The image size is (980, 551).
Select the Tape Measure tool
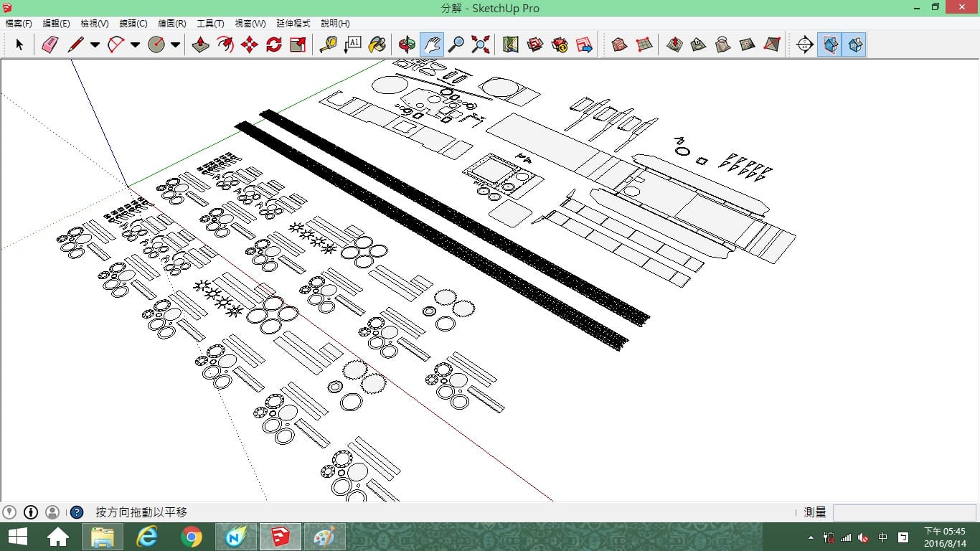pyautogui.click(x=329, y=44)
